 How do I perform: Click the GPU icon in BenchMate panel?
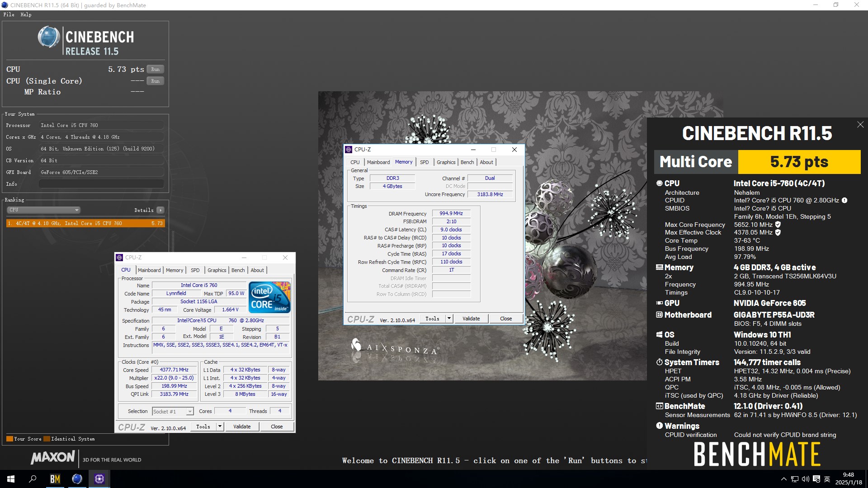click(660, 303)
